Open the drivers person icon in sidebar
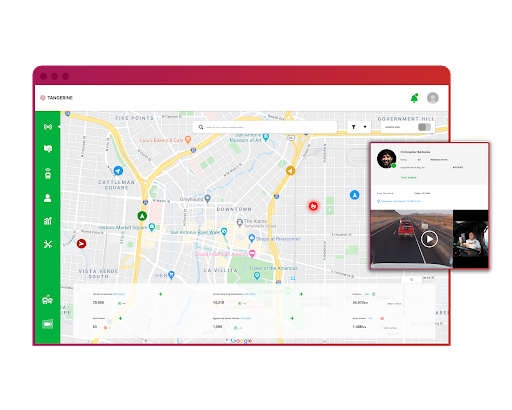Screen dimensions: 512x410 pyautogui.click(x=48, y=198)
